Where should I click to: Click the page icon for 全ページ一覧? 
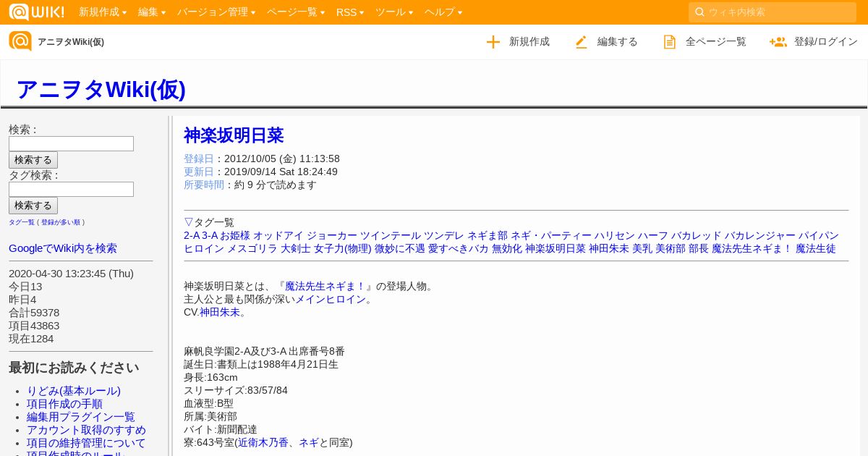pyautogui.click(x=670, y=42)
